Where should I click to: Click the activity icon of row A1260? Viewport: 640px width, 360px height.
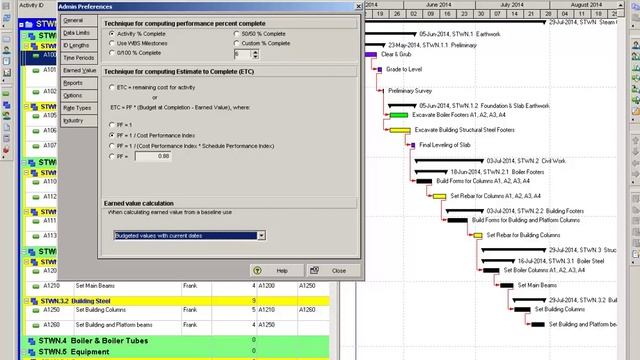(36, 325)
